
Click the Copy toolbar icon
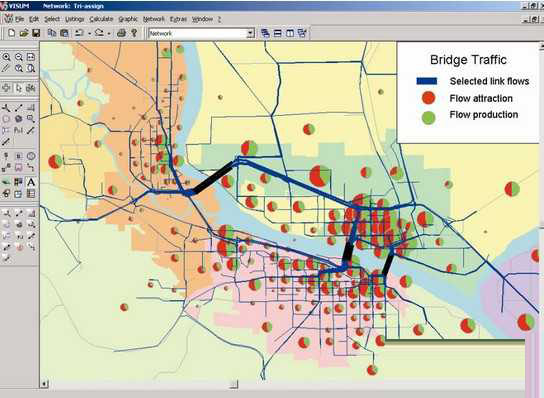tap(52, 33)
